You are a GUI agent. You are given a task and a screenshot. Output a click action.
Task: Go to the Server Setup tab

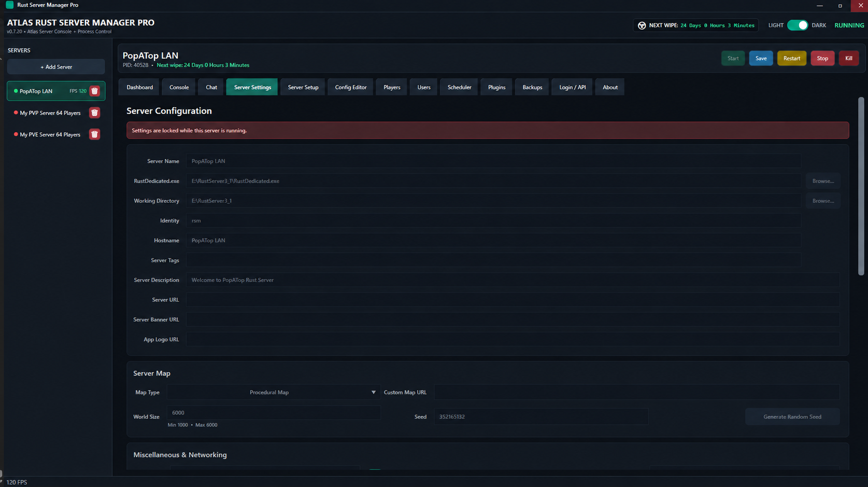303,87
